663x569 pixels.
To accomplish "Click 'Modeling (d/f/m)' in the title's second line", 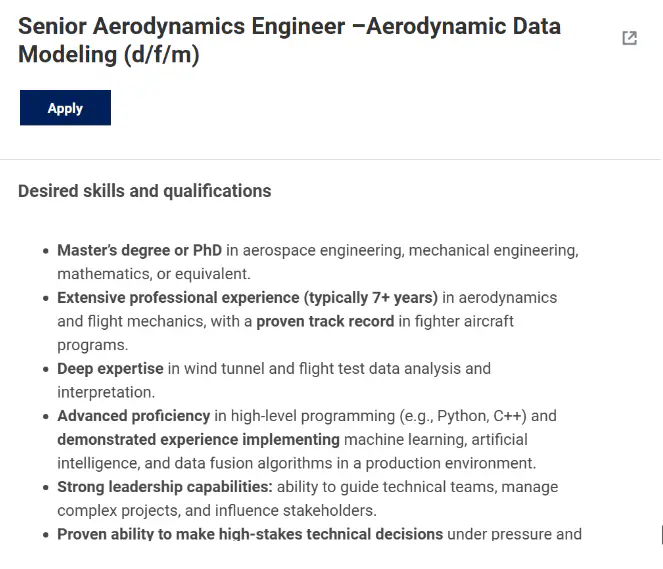I will (109, 55).
